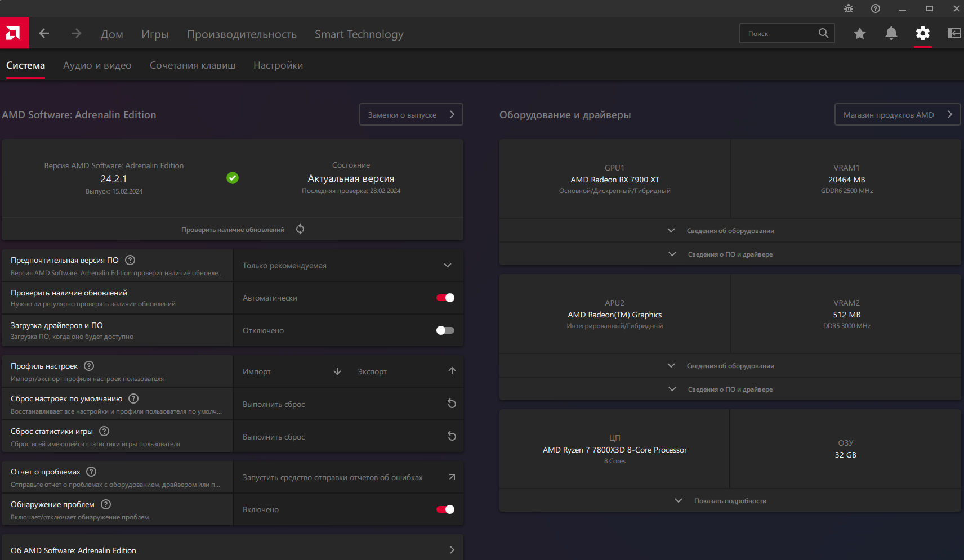This screenshot has height=560, width=964.
Task: Click check for updates refresh icon
Action: pos(300,229)
